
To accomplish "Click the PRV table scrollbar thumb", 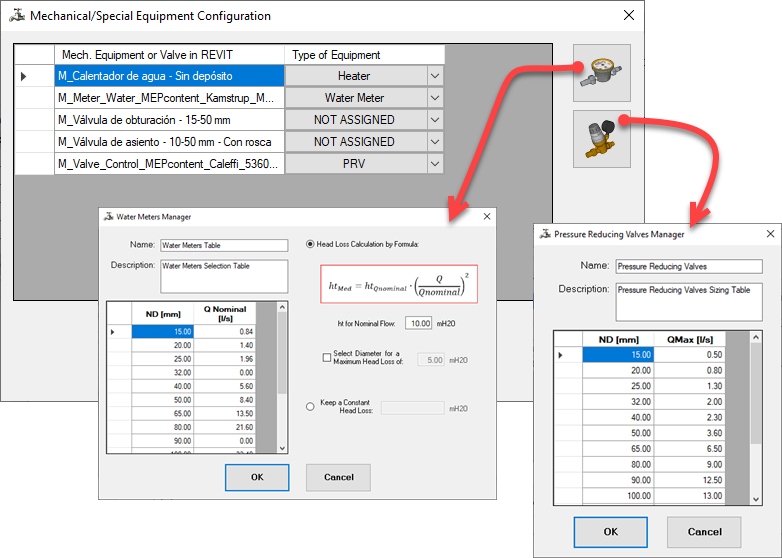I will point(756,393).
